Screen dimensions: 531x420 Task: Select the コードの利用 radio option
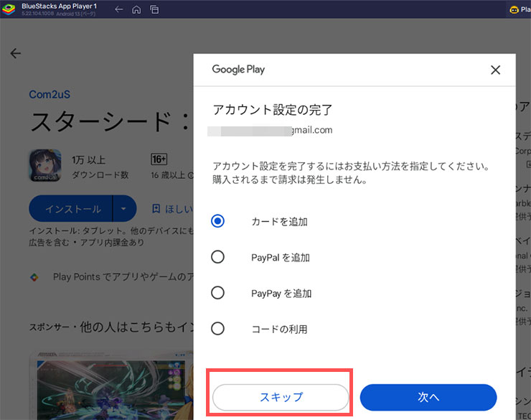pos(217,329)
